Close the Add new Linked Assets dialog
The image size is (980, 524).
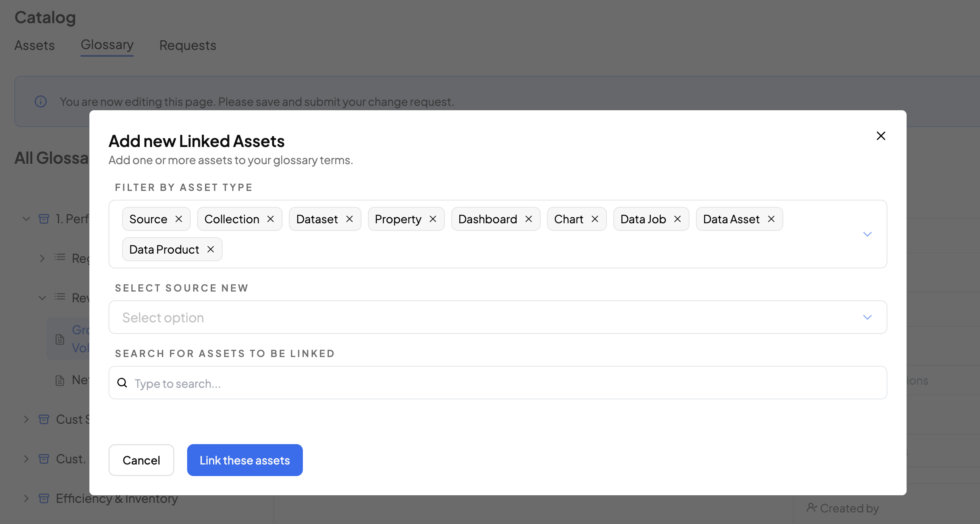click(881, 136)
